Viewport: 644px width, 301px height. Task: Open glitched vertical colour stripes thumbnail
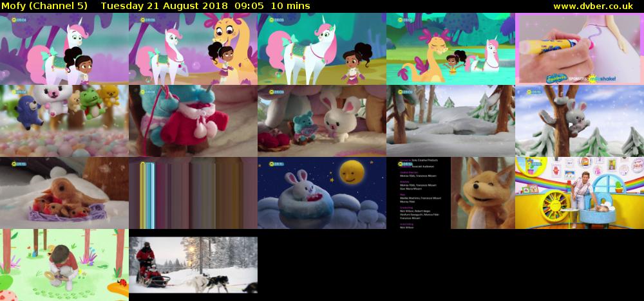pyautogui.click(x=193, y=193)
